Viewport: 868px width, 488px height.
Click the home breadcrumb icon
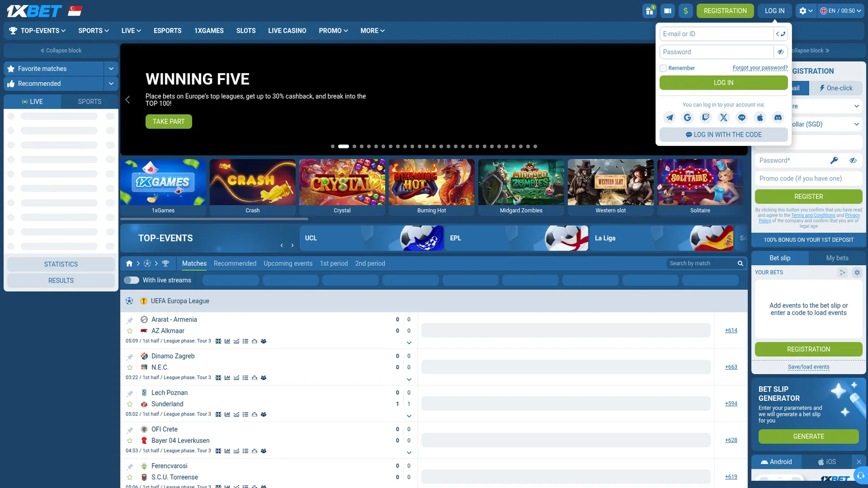[129, 264]
